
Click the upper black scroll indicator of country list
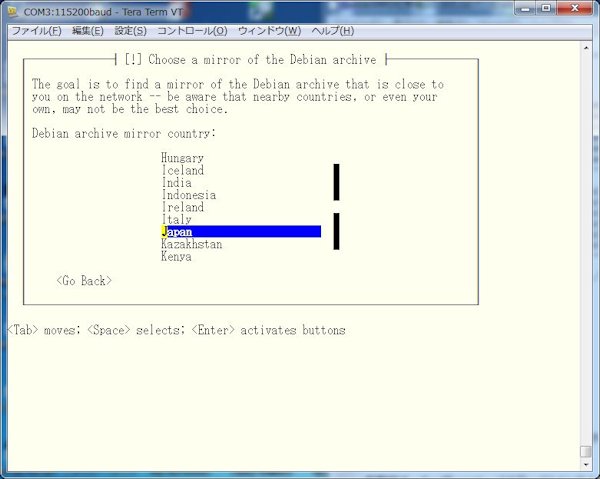coord(336,182)
